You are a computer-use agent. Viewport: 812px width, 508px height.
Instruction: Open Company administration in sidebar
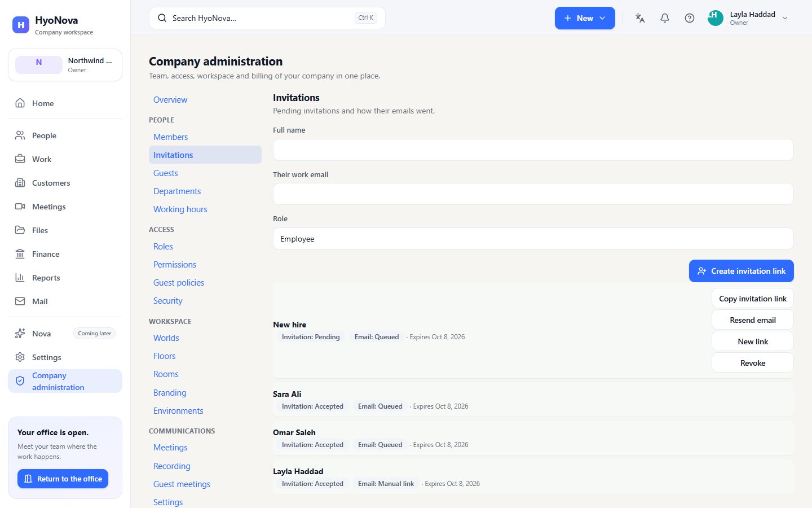point(65,381)
